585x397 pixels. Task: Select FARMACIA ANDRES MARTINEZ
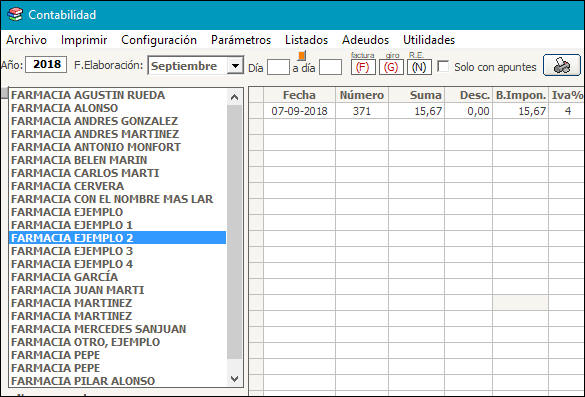pyautogui.click(x=117, y=134)
